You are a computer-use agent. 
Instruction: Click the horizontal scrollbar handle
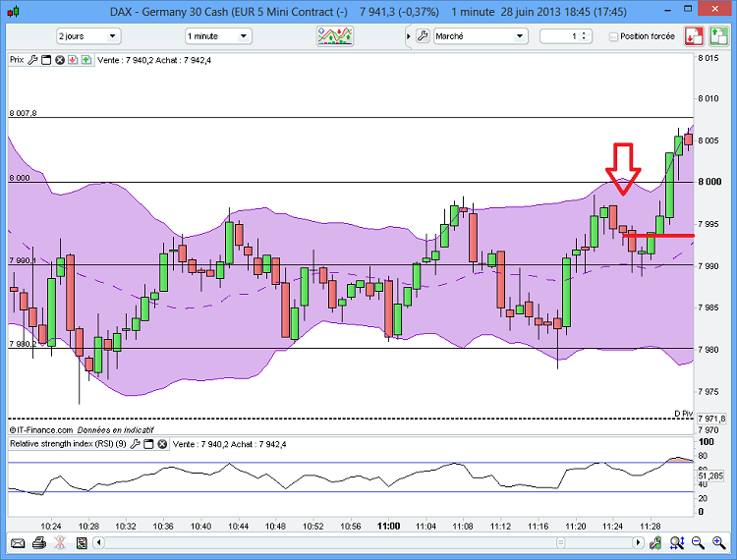click(560, 543)
